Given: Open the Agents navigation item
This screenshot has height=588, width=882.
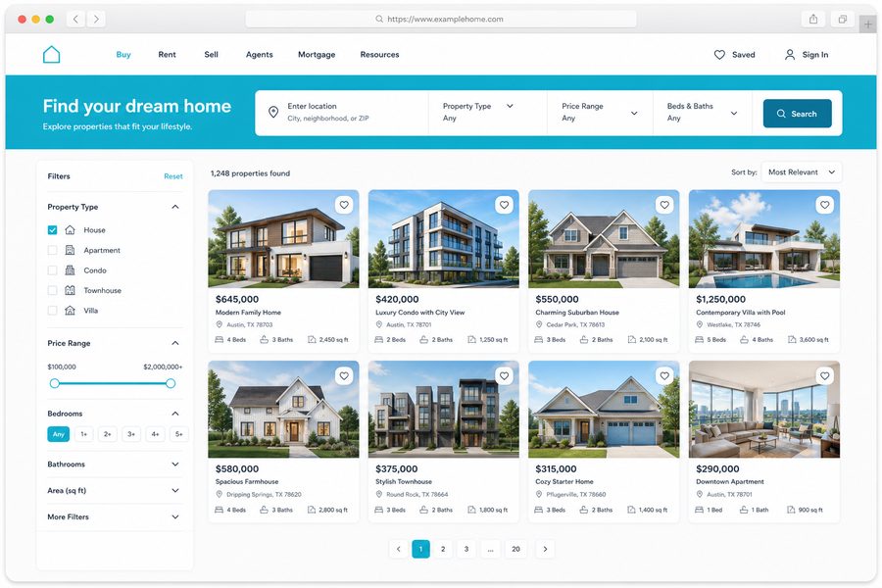Looking at the screenshot, I should click(x=260, y=55).
